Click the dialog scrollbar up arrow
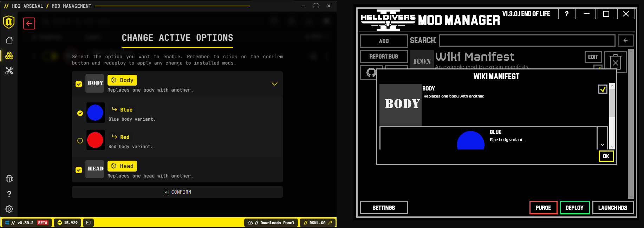644x228 pixels. pos(612,86)
